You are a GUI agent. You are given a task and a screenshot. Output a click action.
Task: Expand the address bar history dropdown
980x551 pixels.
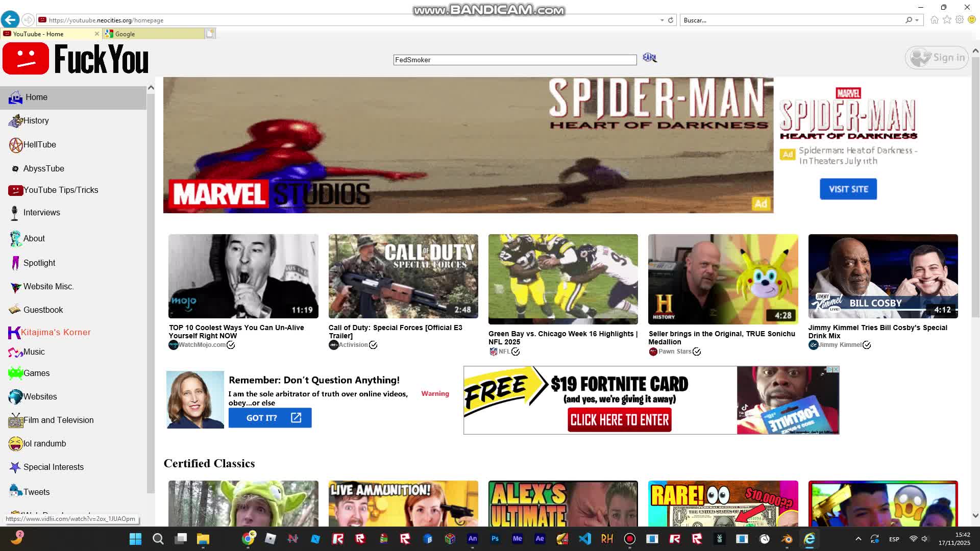[x=662, y=20]
